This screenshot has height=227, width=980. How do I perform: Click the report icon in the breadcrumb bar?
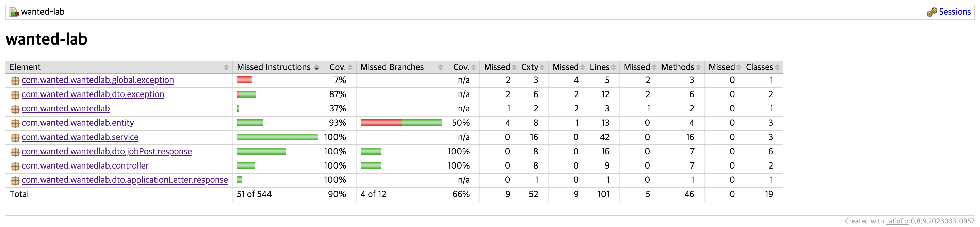click(14, 12)
